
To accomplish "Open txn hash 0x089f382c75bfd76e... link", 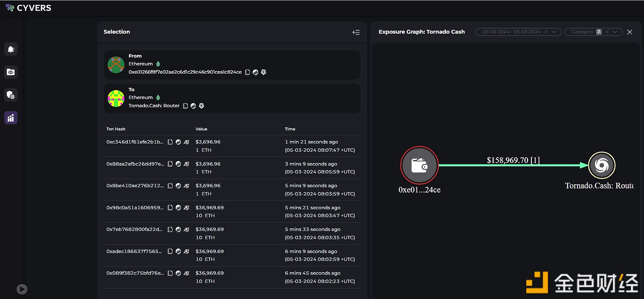I will [135, 273].
